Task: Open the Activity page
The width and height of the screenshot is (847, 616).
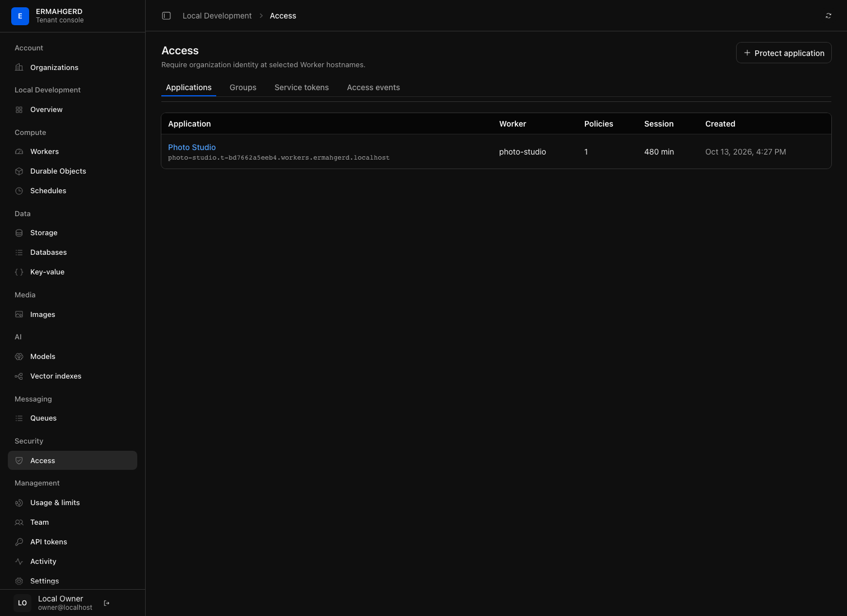Action: click(72, 562)
